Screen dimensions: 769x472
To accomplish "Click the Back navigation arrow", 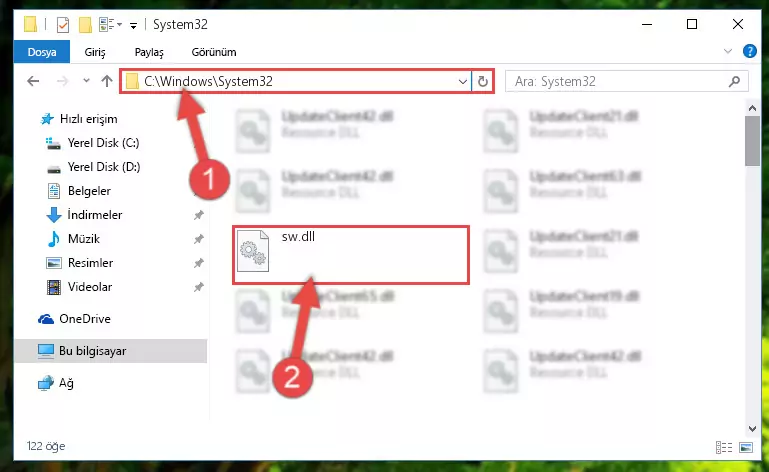I will [33, 81].
